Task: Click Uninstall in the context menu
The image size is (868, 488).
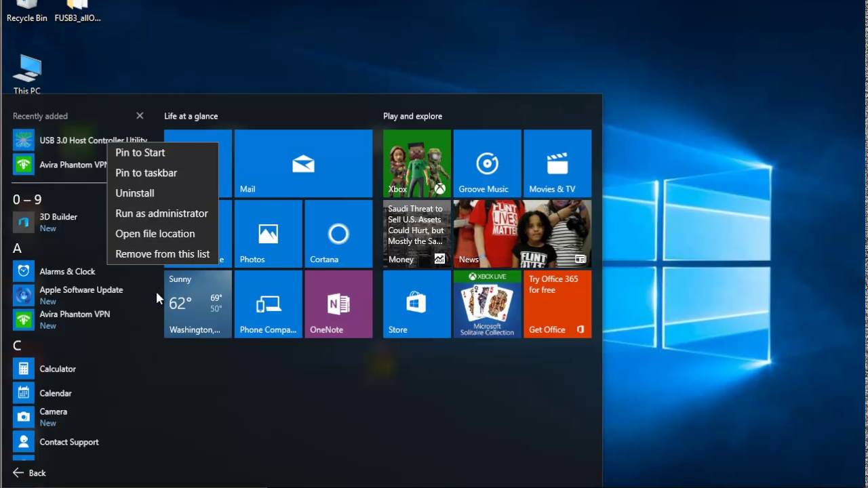Action: (x=163, y=193)
